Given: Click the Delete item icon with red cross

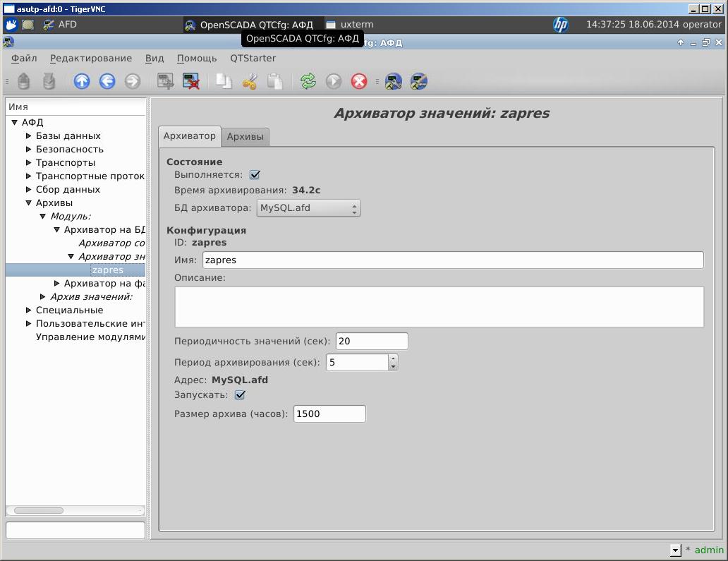Looking at the screenshot, I should (x=191, y=82).
